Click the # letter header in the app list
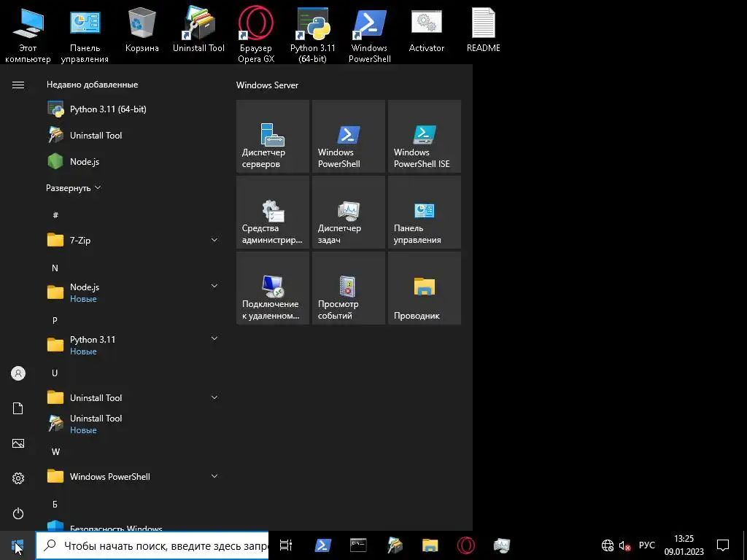The image size is (747, 560). point(55,215)
